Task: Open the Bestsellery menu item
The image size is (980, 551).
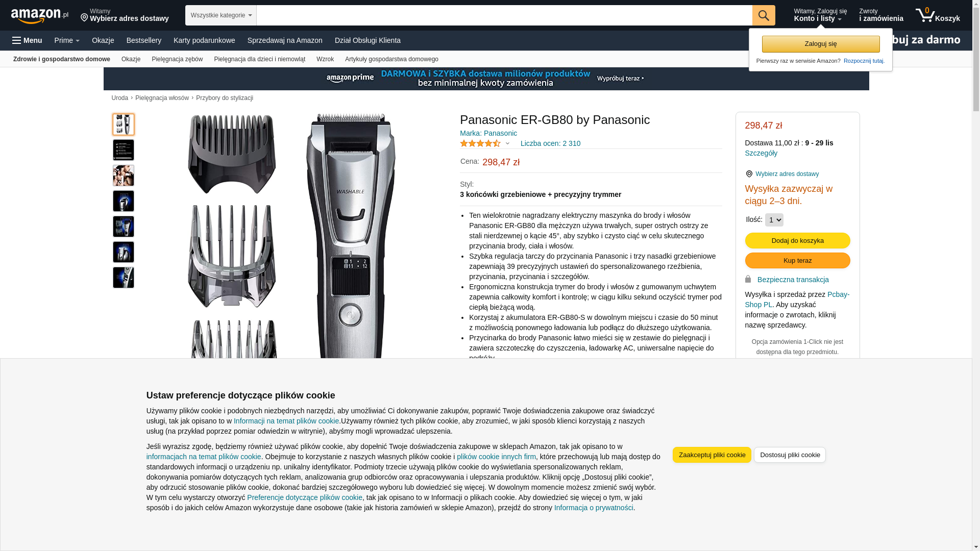Action: pos(144,40)
